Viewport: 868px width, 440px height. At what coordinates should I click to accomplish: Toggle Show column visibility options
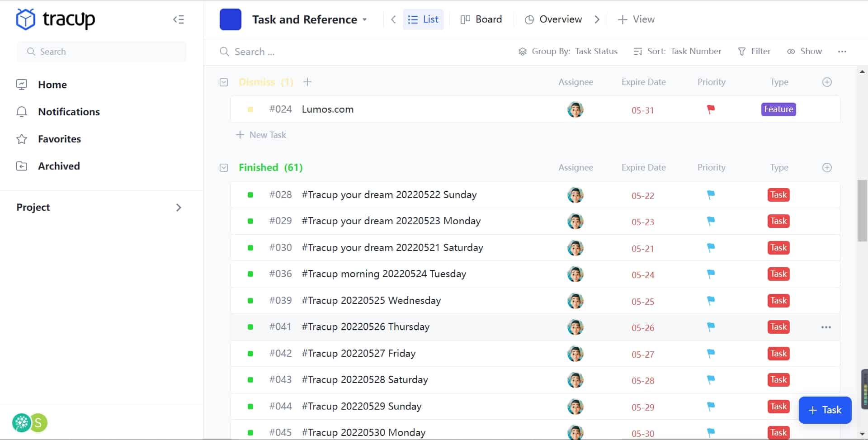tap(805, 52)
